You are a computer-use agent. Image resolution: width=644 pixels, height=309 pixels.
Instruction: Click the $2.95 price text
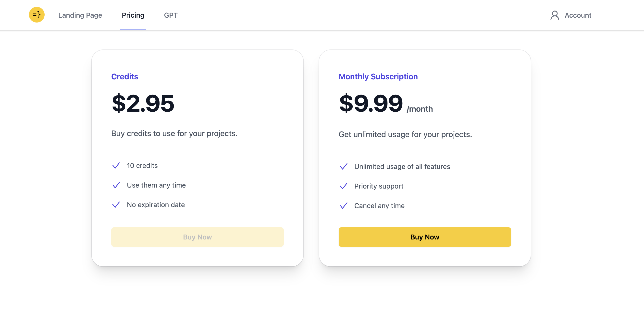[143, 103]
